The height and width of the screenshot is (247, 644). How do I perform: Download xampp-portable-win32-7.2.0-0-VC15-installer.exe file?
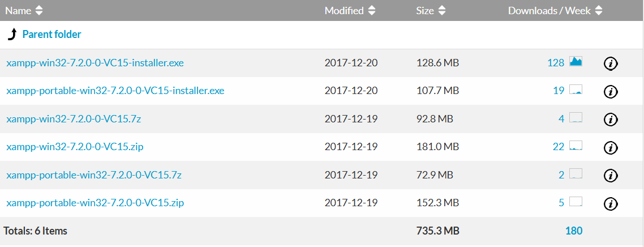tap(115, 91)
